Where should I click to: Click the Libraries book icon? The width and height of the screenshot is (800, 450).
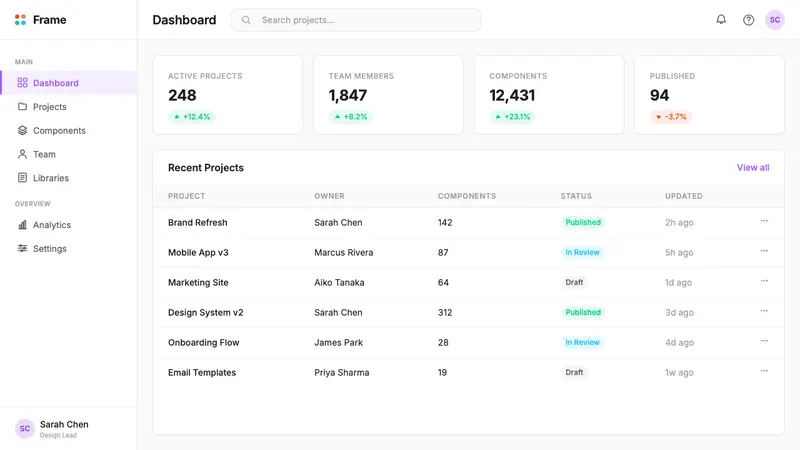(22, 178)
